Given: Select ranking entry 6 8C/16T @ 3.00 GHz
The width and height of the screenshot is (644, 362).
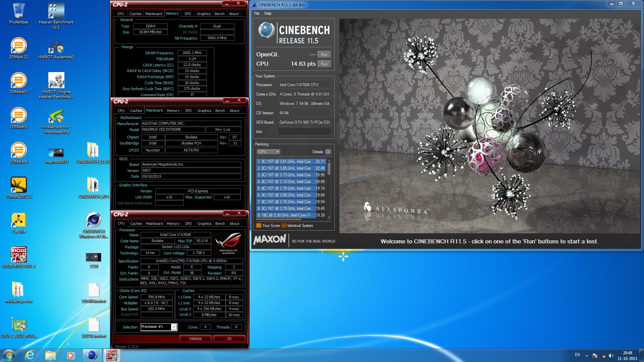Looking at the screenshot, I should (x=291, y=195).
